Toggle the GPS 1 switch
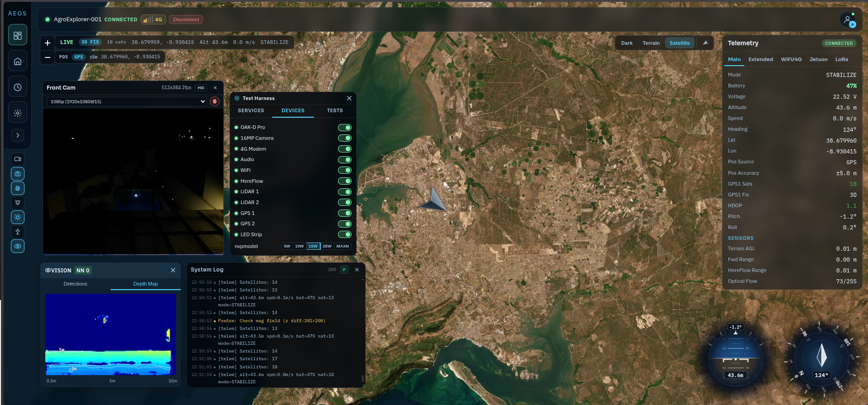 pos(345,213)
